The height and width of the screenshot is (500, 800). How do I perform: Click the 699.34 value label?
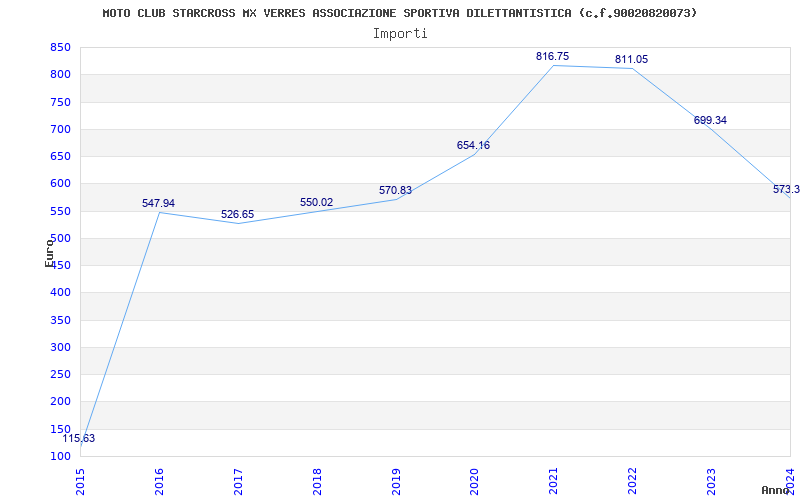[x=710, y=121]
